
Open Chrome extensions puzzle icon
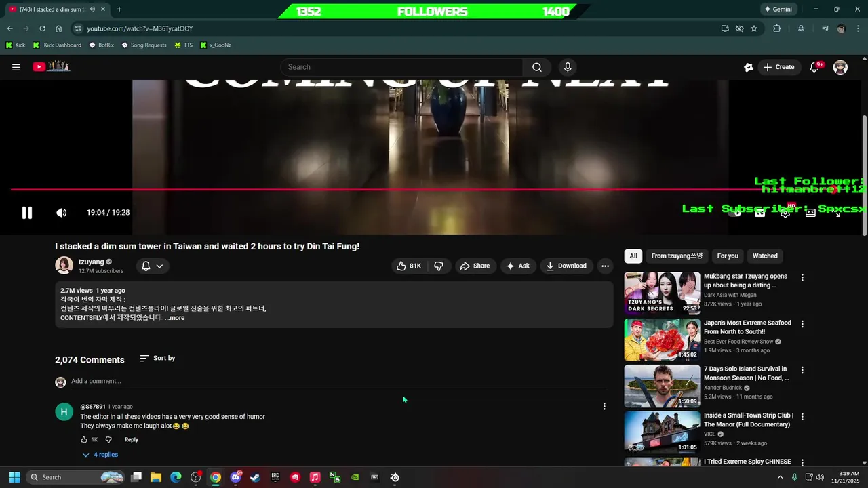[x=777, y=28]
